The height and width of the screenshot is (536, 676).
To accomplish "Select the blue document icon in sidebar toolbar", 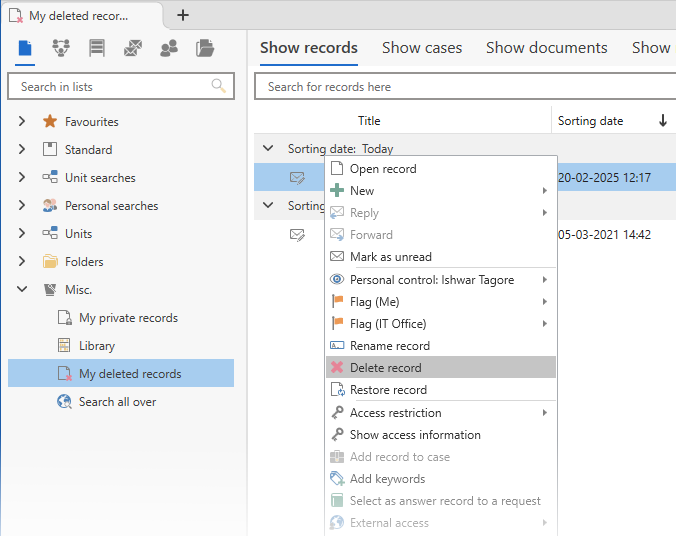I will coord(25,48).
